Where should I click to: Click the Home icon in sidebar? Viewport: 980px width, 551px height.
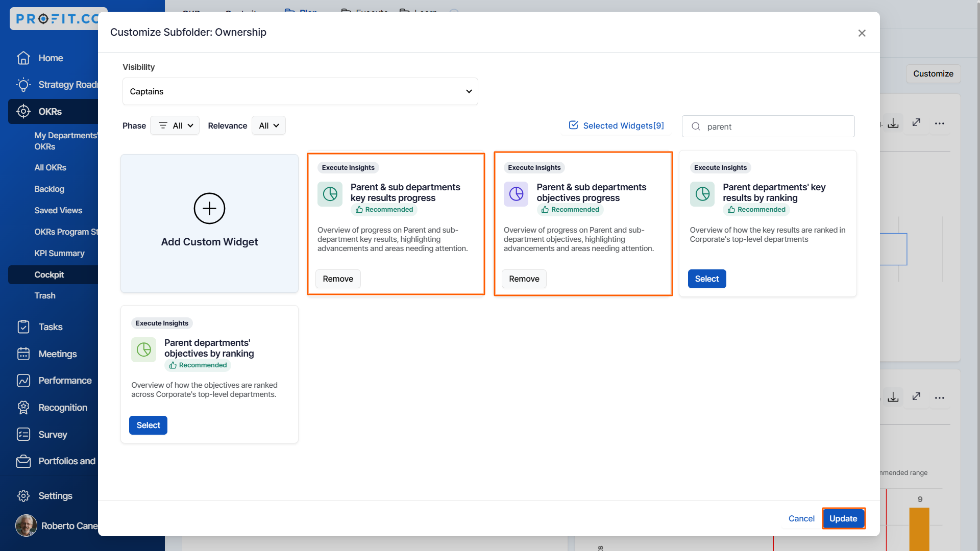tap(23, 58)
